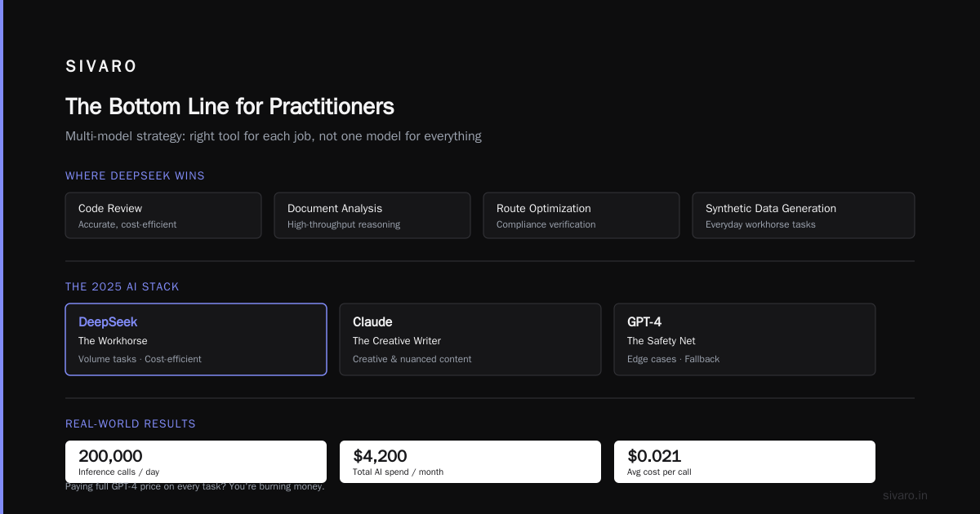This screenshot has width=980, height=514.
Task: Click Creative & nuanced content text
Action: (412, 359)
